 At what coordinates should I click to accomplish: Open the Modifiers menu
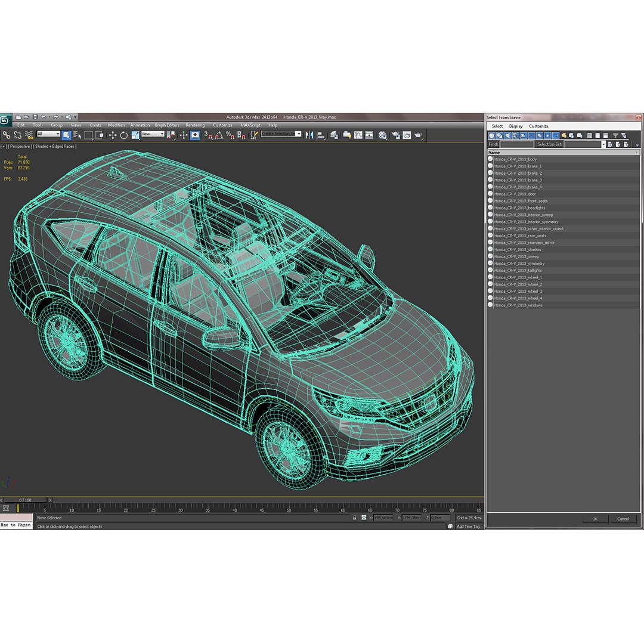pyautogui.click(x=117, y=125)
